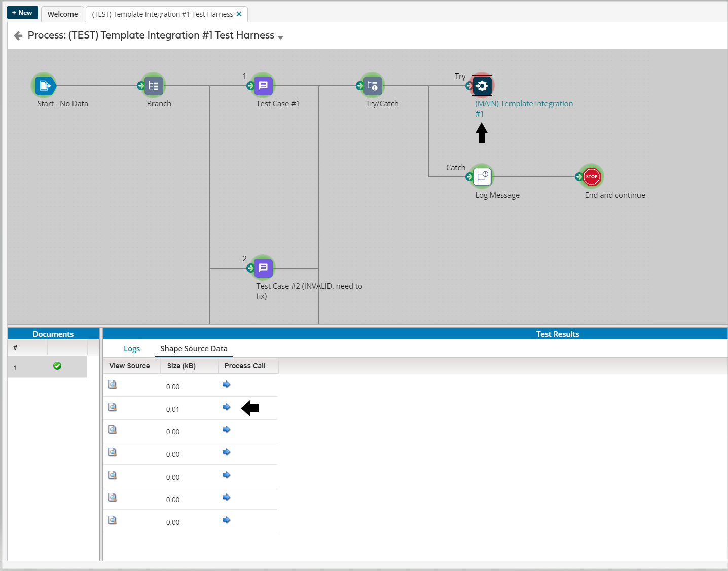This screenshot has height=571, width=728.
Task: Click the MAIN Template Integration process call shape
Action: (482, 86)
